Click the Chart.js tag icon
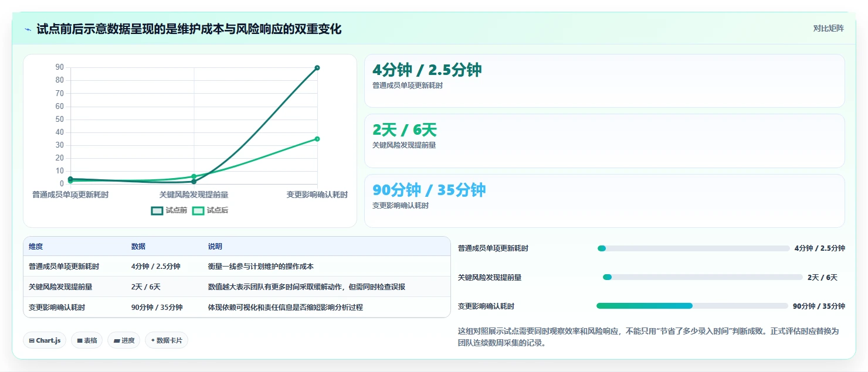 tap(32, 340)
